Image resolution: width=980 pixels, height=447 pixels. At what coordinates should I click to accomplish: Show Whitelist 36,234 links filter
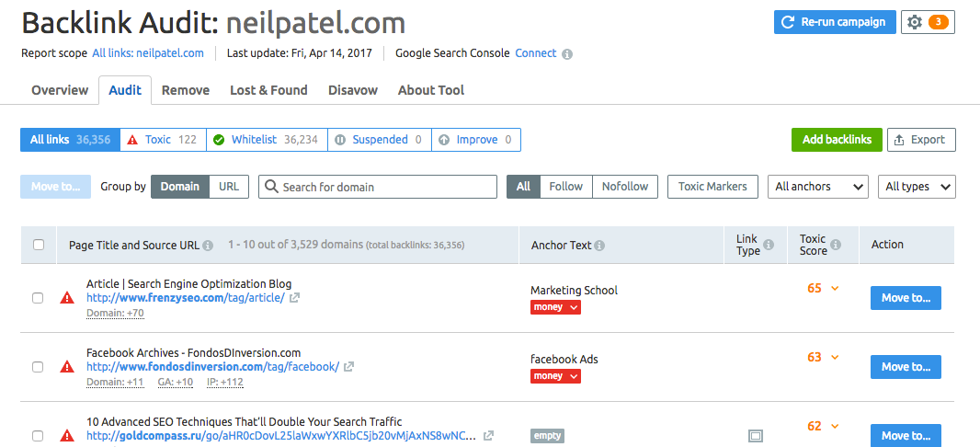point(267,140)
